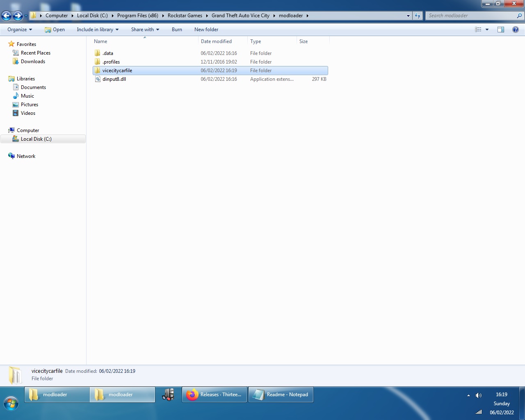Select Program Files (x86) breadcrumb segment

click(x=137, y=16)
